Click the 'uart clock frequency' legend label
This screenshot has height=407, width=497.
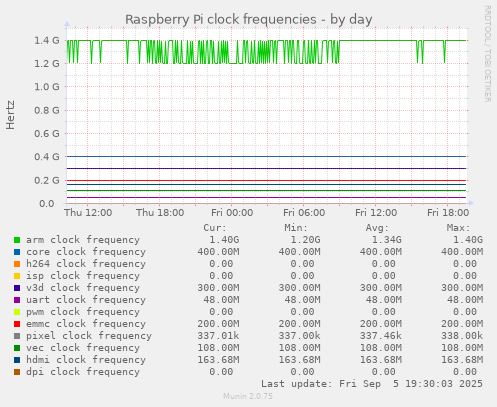(x=86, y=300)
